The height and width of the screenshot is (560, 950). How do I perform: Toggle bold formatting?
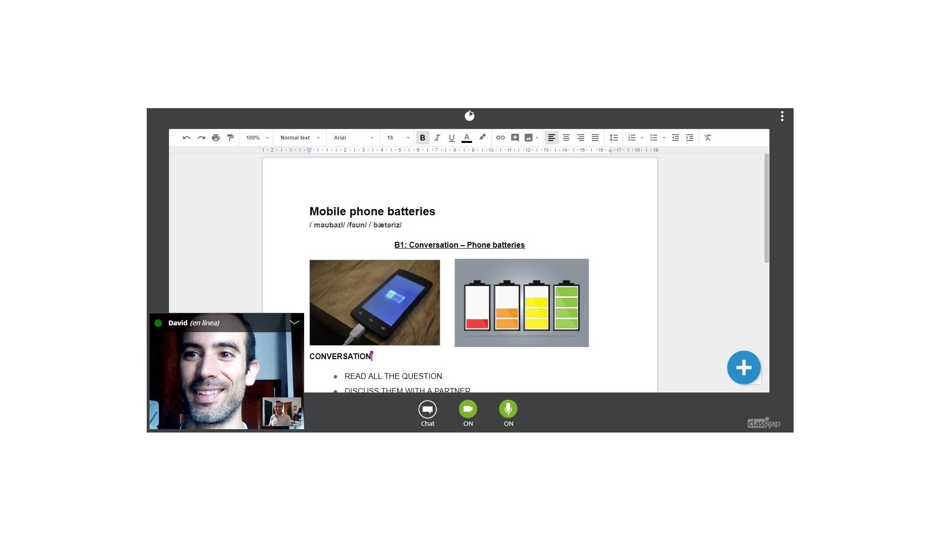tap(422, 138)
